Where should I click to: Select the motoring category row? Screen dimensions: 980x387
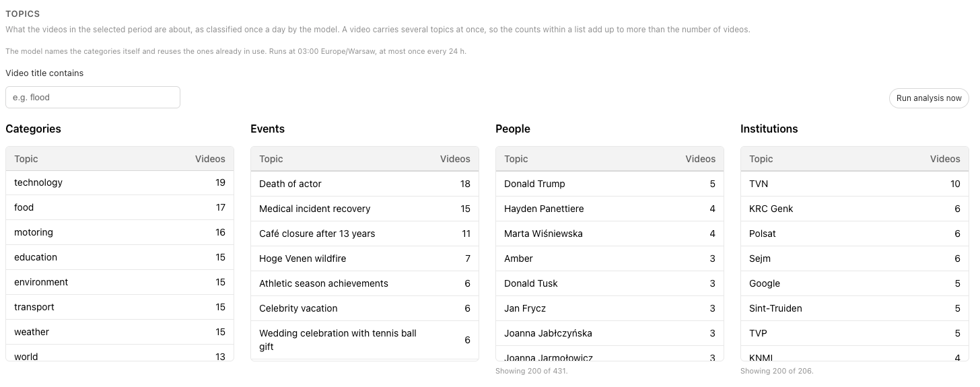click(120, 232)
